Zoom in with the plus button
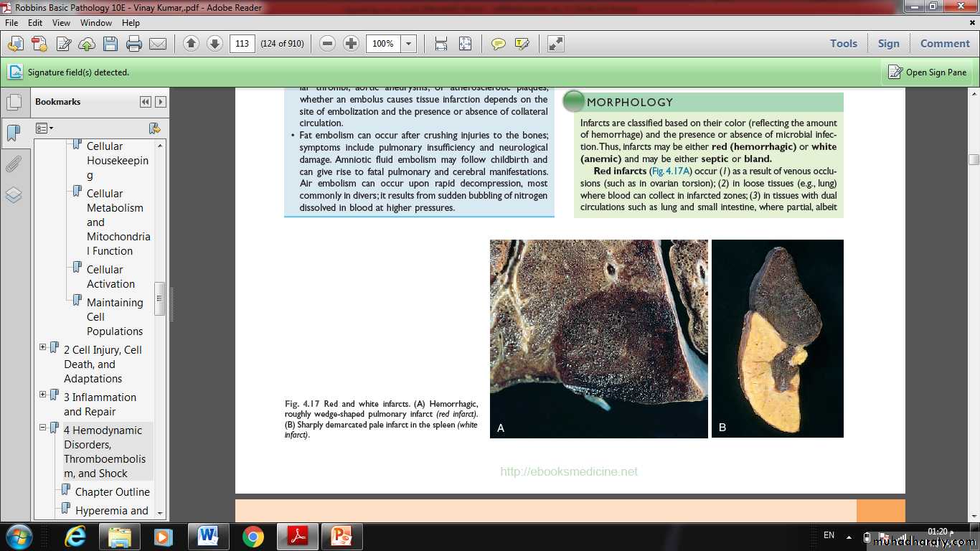Viewport: 980px width, 551px height. pos(351,44)
